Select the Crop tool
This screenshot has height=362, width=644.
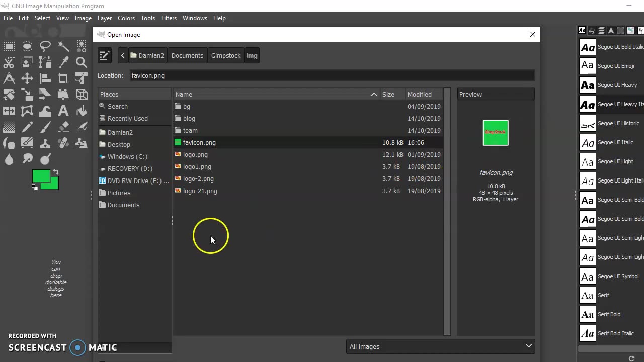coord(63,79)
